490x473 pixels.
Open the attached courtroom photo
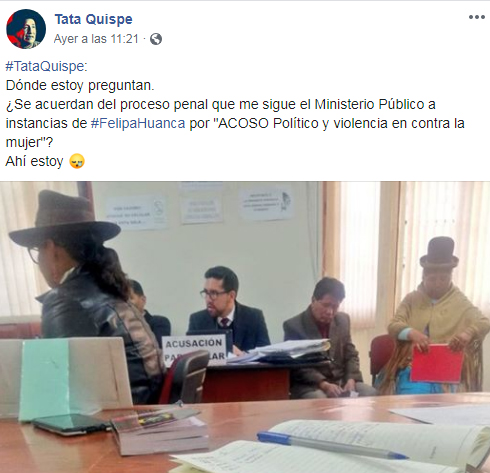[245, 327]
